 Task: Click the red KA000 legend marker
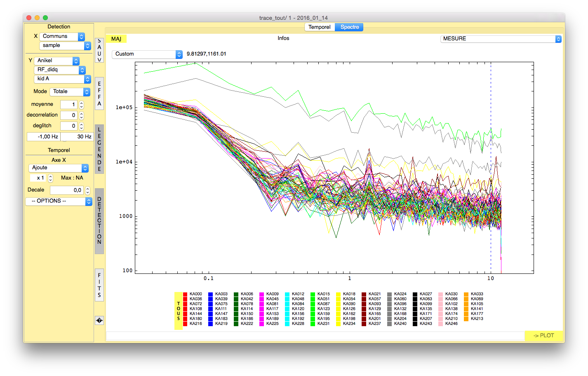[x=185, y=294]
